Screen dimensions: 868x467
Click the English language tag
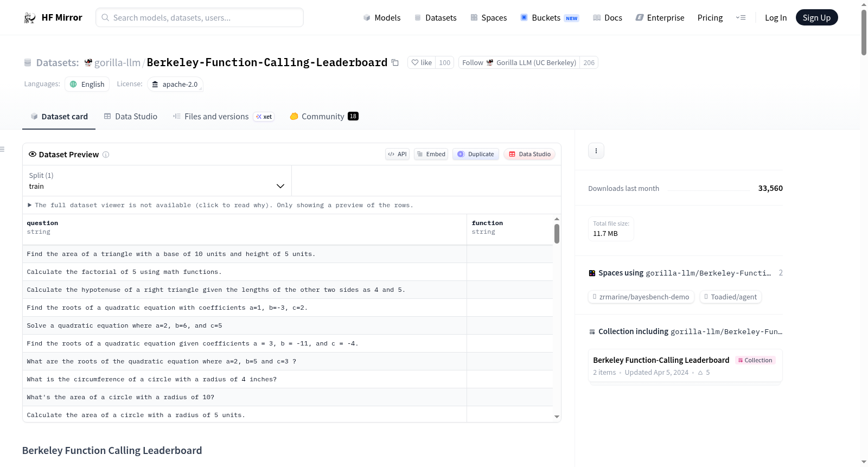(87, 85)
